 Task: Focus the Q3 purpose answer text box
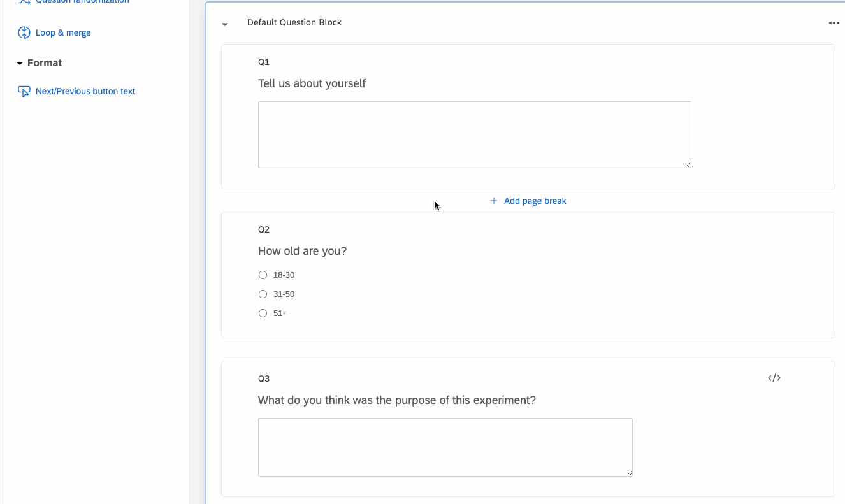click(x=445, y=447)
